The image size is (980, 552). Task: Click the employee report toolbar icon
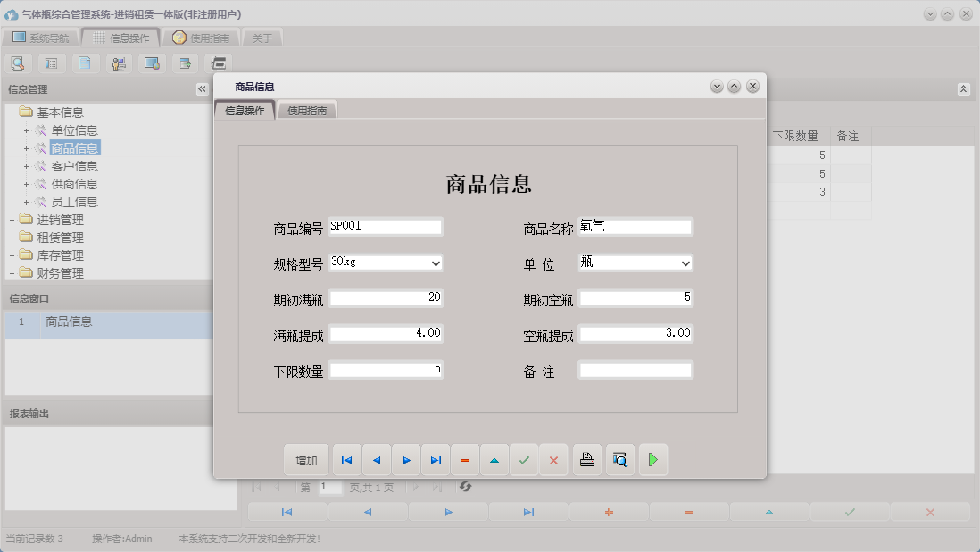point(118,63)
